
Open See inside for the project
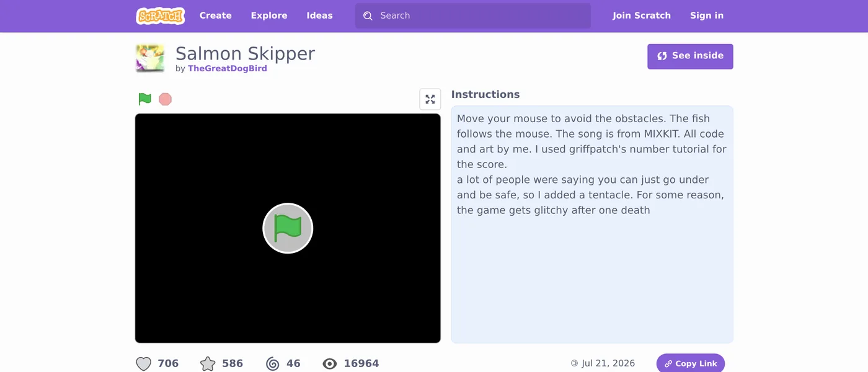click(690, 56)
